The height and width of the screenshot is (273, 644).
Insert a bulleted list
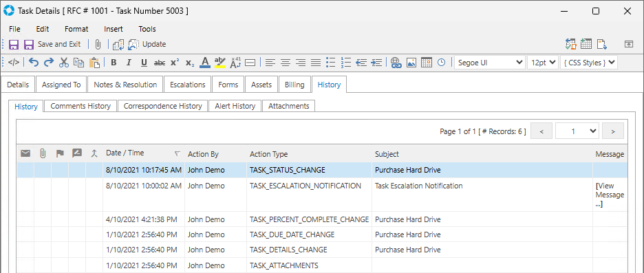pyautogui.click(x=331, y=63)
